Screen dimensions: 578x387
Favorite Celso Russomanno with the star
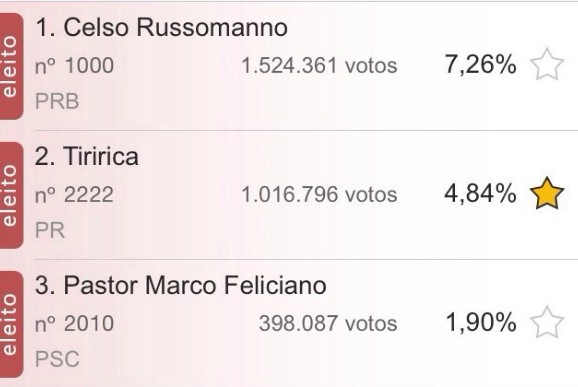click(547, 64)
